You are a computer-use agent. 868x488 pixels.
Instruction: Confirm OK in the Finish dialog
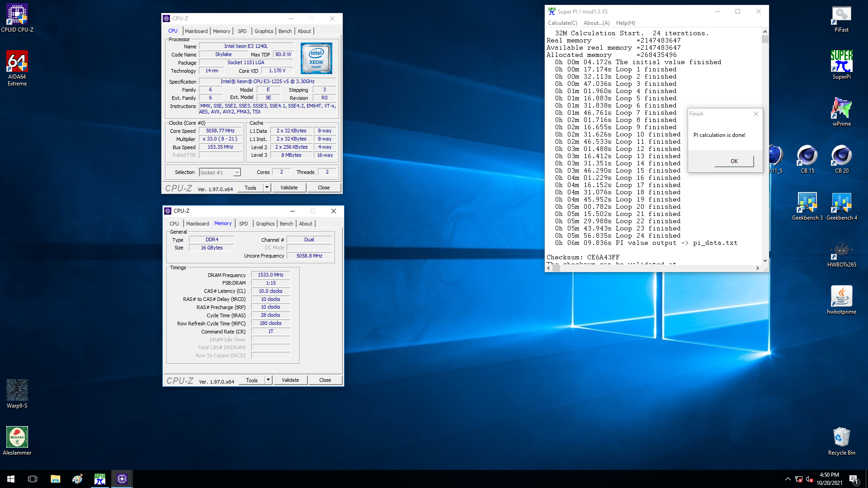[734, 161]
